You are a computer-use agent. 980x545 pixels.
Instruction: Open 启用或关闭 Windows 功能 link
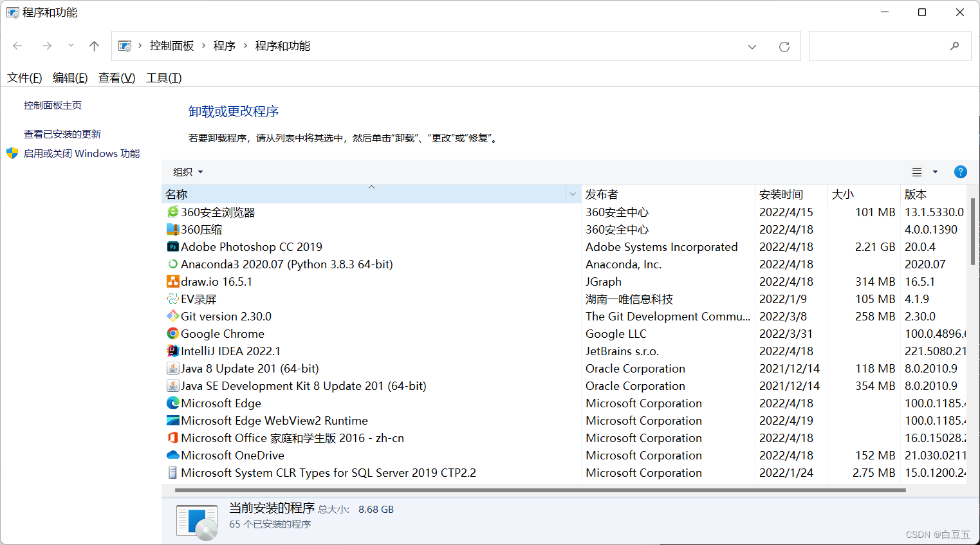point(82,153)
